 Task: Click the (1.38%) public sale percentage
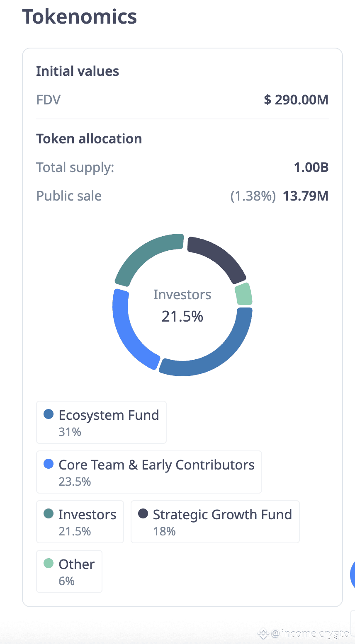(253, 196)
